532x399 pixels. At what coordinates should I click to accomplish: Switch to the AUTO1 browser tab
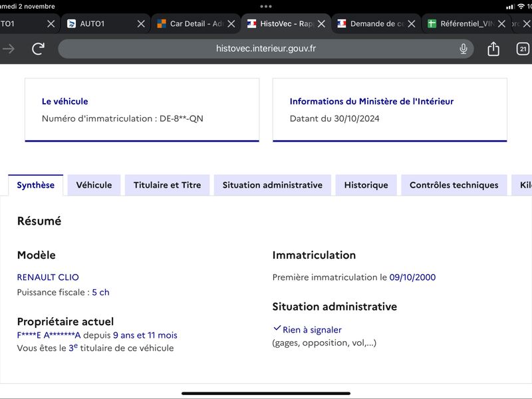[106, 24]
